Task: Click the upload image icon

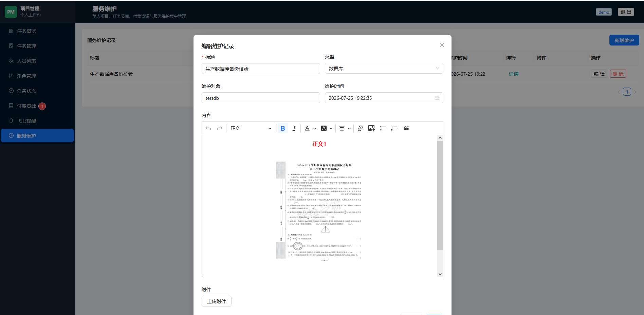Action: [372, 128]
